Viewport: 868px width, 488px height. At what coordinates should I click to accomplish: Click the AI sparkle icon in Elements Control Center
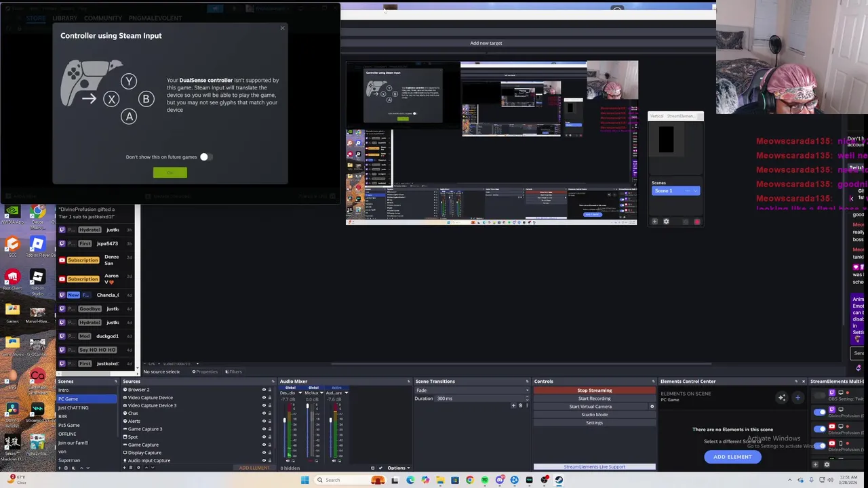click(x=782, y=398)
